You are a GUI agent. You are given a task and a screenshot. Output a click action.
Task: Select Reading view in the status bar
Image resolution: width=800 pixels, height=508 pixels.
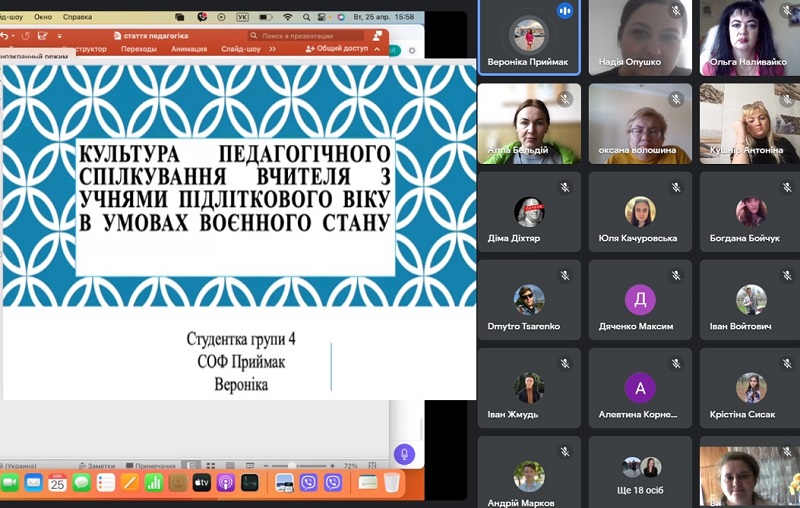pyautogui.click(x=230, y=465)
